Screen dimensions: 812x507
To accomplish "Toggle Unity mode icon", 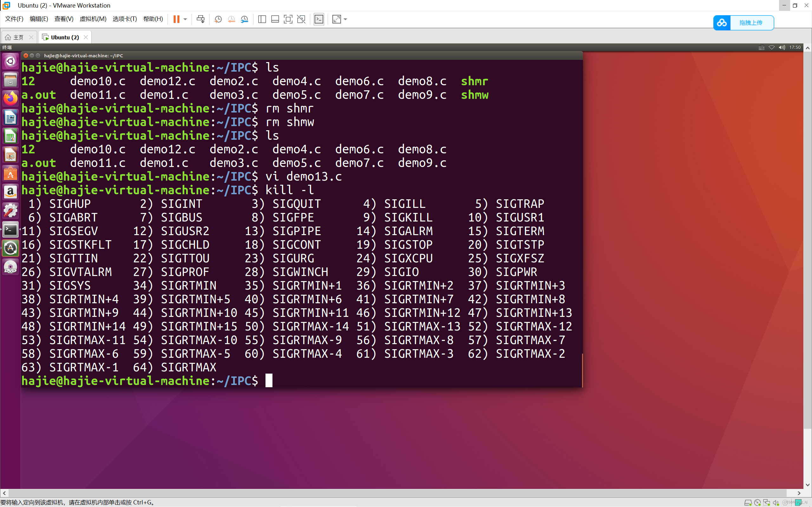I will (301, 19).
